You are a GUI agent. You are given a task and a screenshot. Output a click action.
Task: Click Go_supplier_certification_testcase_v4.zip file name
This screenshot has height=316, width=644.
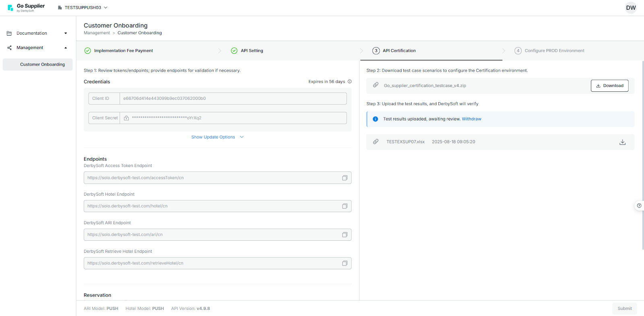click(425, 86)
